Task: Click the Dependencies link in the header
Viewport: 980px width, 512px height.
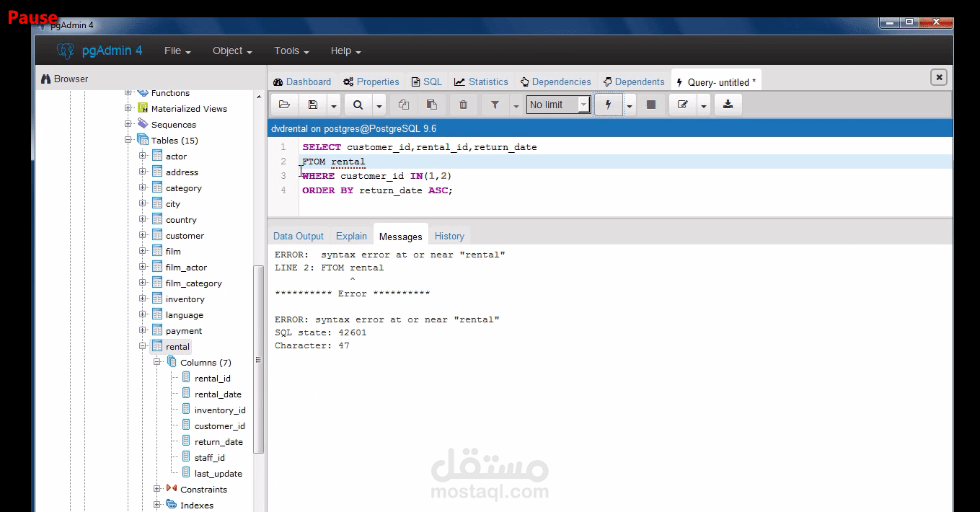Action: click(555, 81)
